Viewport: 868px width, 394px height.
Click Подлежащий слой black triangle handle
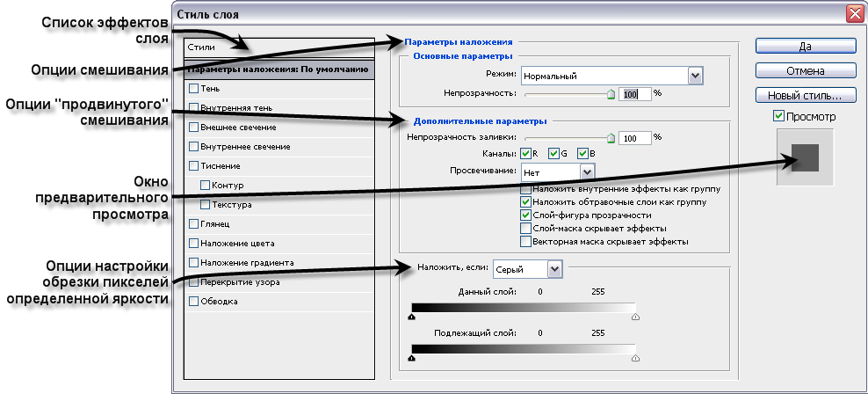point(411,358)
